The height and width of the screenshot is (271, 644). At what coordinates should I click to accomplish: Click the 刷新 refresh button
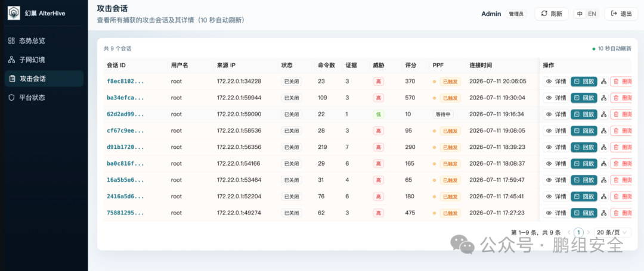tap(551, 14)
